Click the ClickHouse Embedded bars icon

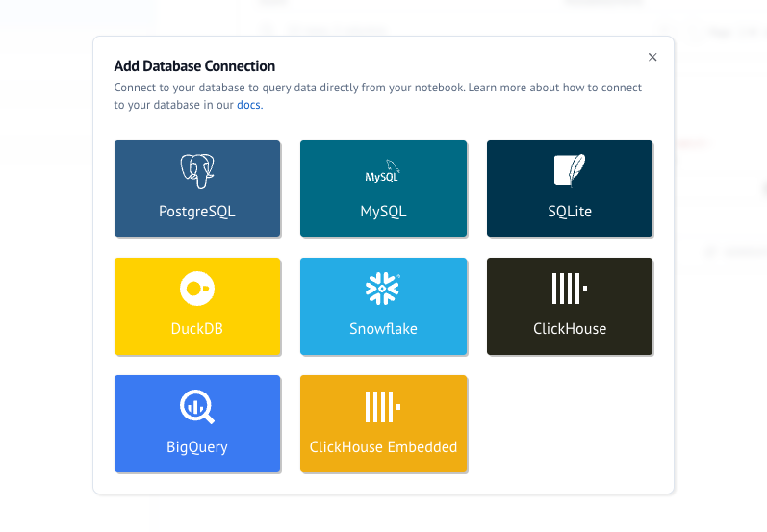383,407
